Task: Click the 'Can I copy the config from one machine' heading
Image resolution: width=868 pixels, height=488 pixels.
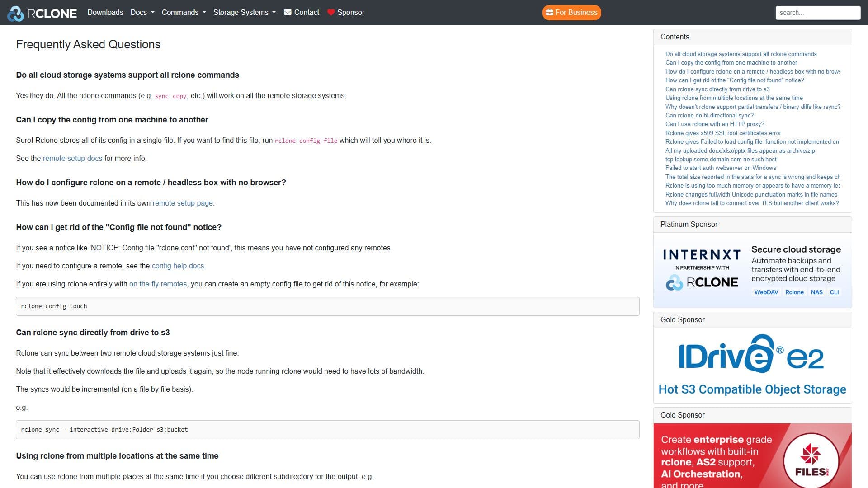Action: pos(112,120)
